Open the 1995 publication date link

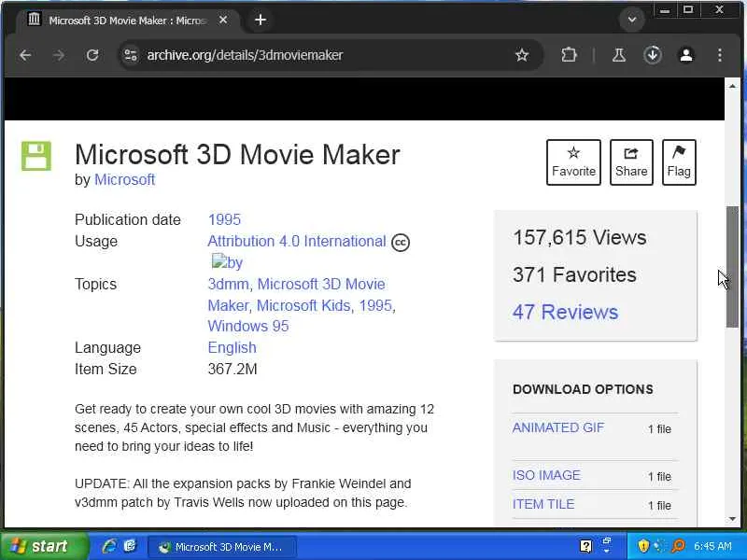click(224, 219)
